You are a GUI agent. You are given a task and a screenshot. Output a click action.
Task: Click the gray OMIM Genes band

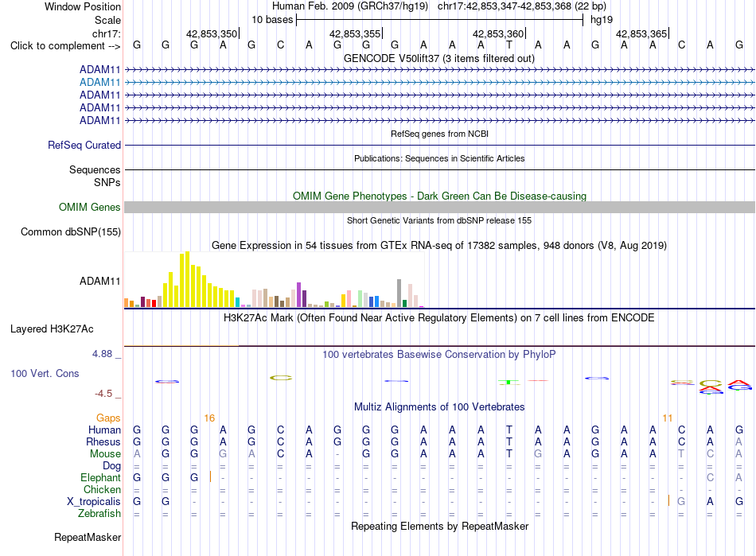[439, 207]
